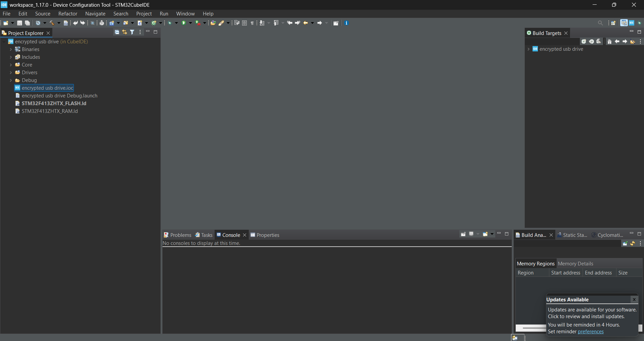Expand encrypted usb drive in Build Targets

pyautogui.click(x=528, y=49)
